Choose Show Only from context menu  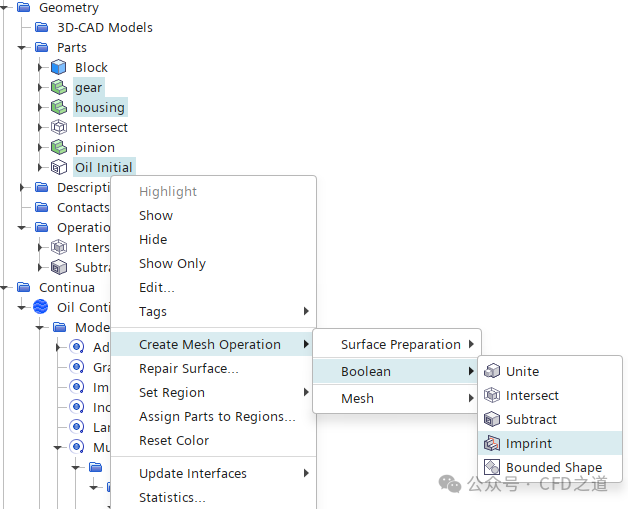(172, 264)
